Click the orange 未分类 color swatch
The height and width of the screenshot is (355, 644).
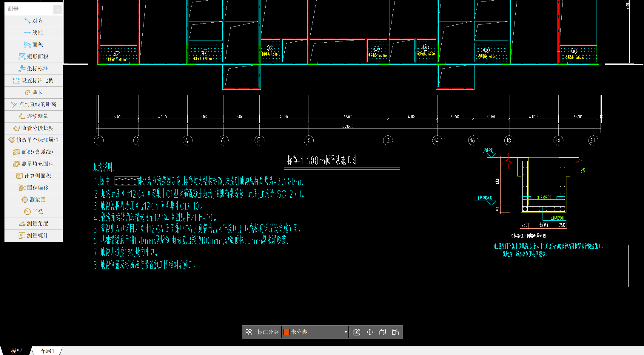coord(286,332)
